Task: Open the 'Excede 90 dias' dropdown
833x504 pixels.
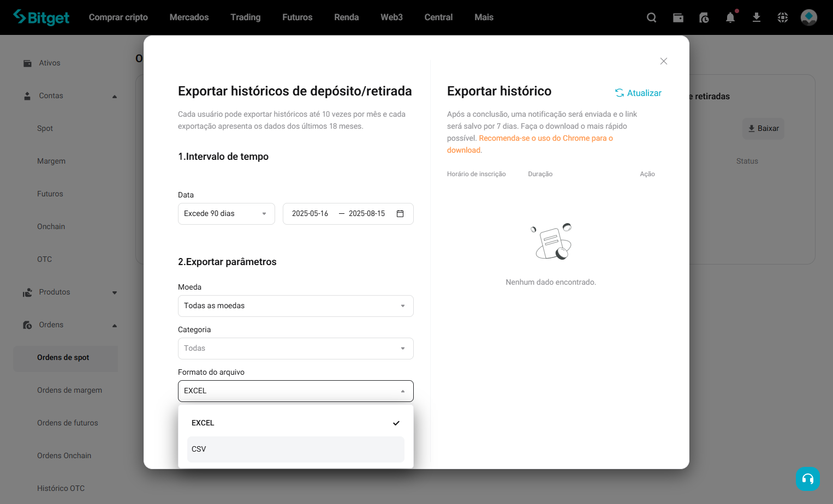Action: pos(227,214)
